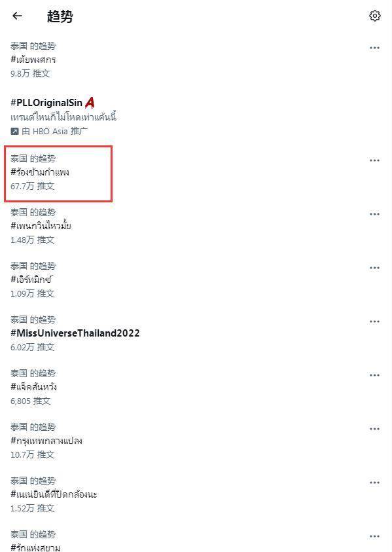This screenshot has height=552, width=392.
Task: Open trends settings gear icon
Action: (x=375, y=16)
